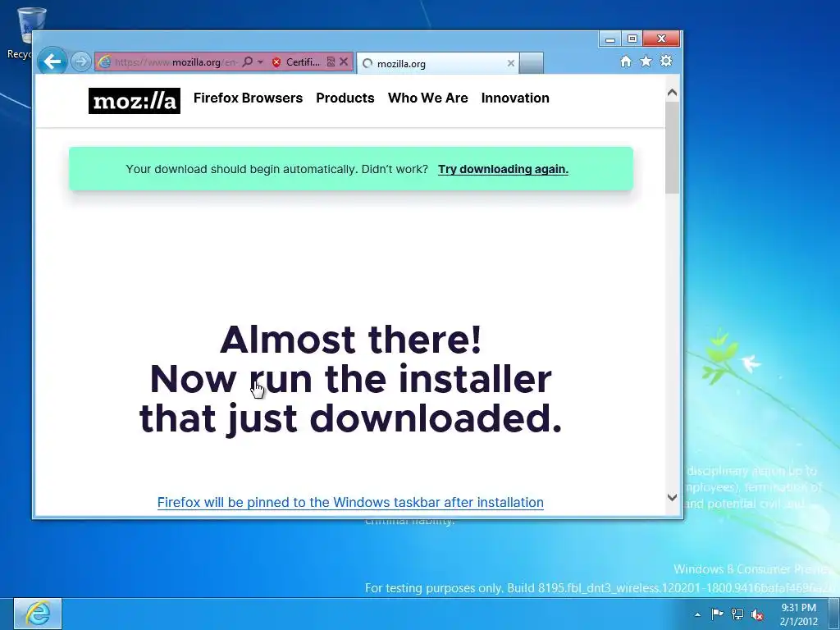
Task: Click the Try downloading again link
Action: pyautogui.click(x=503, y=169)
